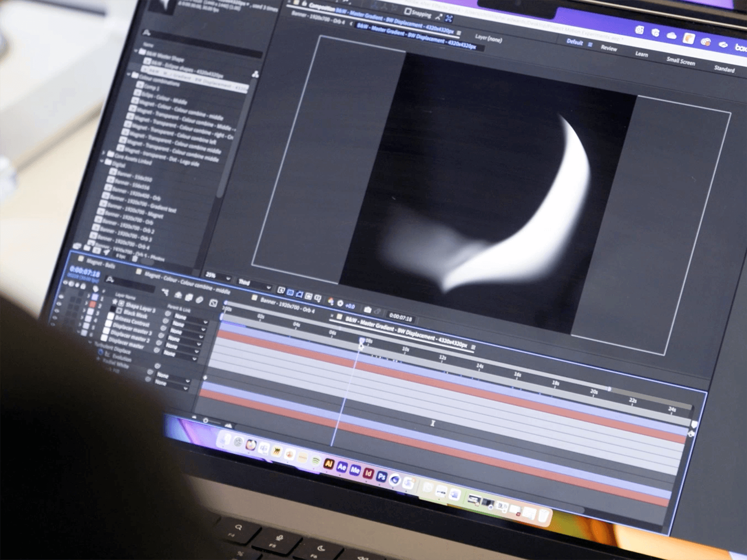
Task: Click the red label swatch of layer 2
Action: pos(93,304)
